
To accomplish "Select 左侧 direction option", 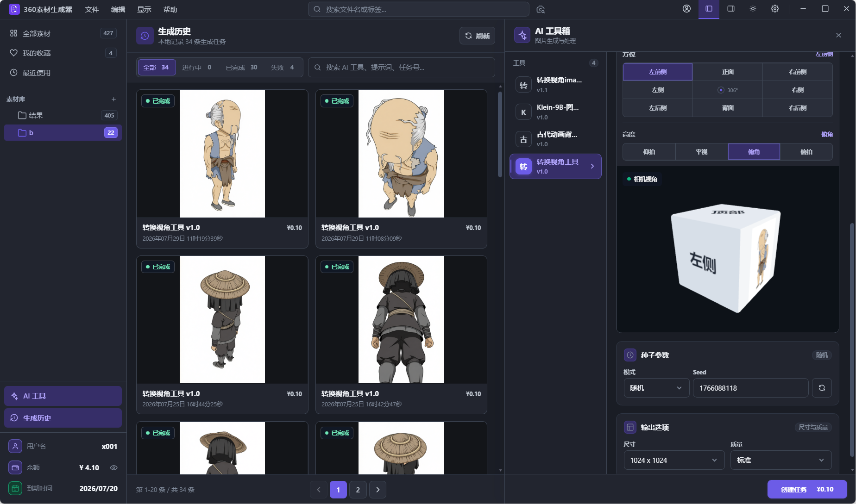I will (x=658, y=90).
